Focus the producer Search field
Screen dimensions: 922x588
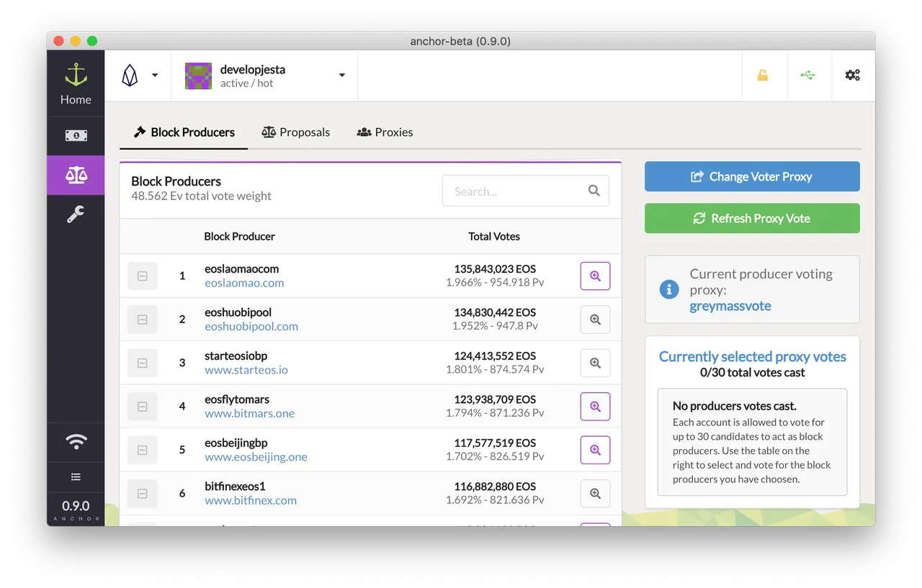[526, 191]
